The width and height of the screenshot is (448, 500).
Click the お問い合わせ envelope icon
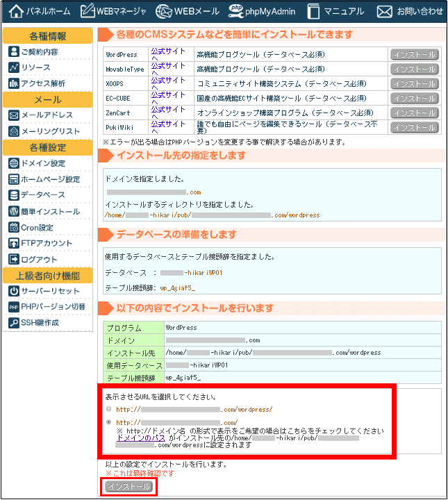point(385,12)
